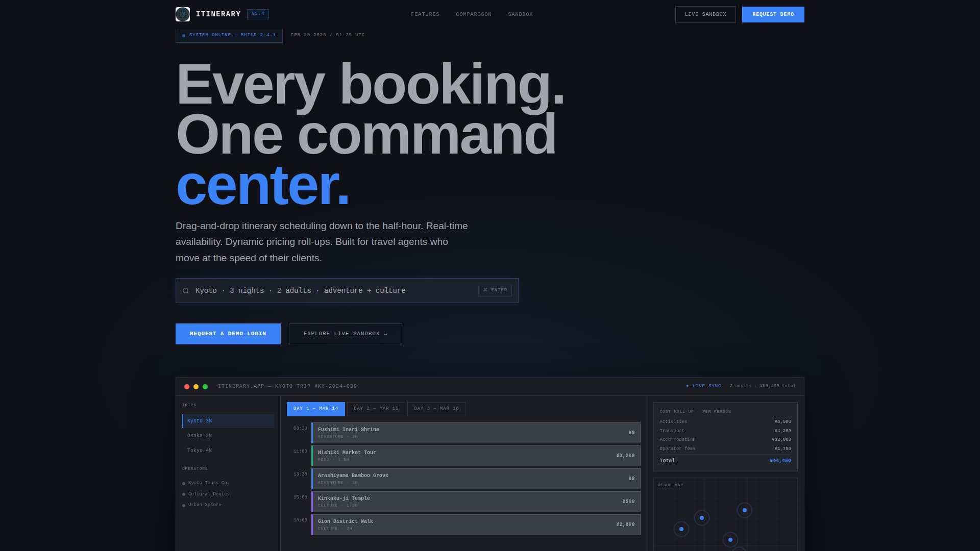Open the Day 3 — Mar 16 tab
The image size is (980, 551).
tap(436, 409)
